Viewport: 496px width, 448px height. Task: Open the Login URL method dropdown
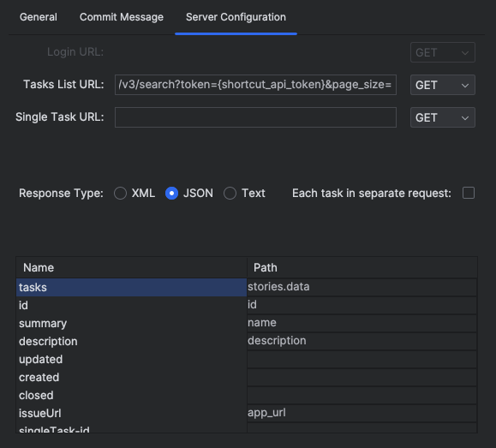point(443,52)
